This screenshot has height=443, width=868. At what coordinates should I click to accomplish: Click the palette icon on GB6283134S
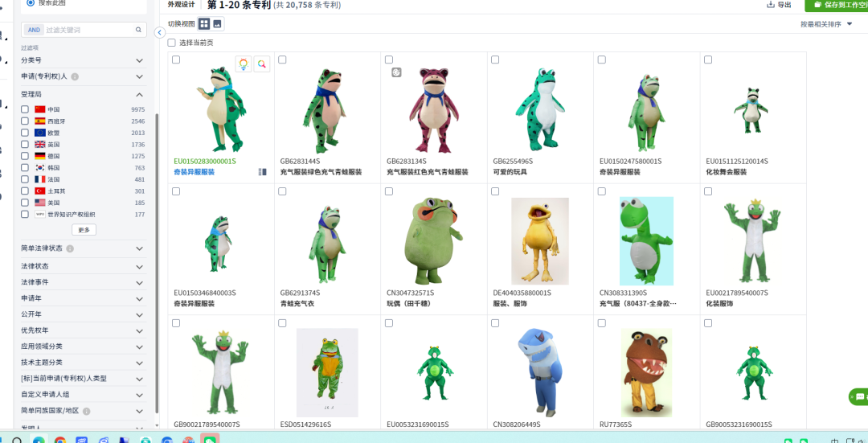(395, 72)
